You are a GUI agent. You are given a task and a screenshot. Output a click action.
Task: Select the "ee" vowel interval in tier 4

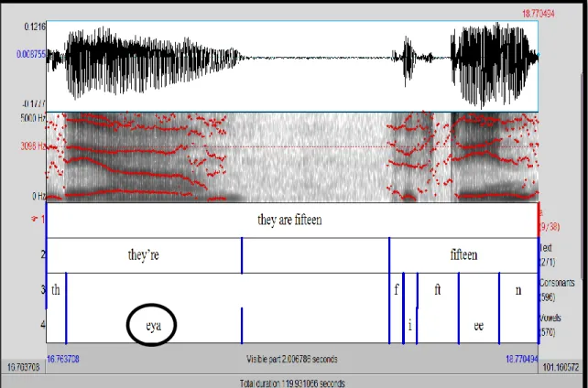pyautogui.click(x=479, y=326)
